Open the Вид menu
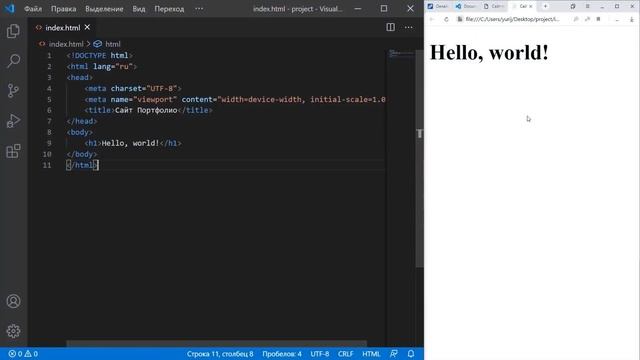 139,9
